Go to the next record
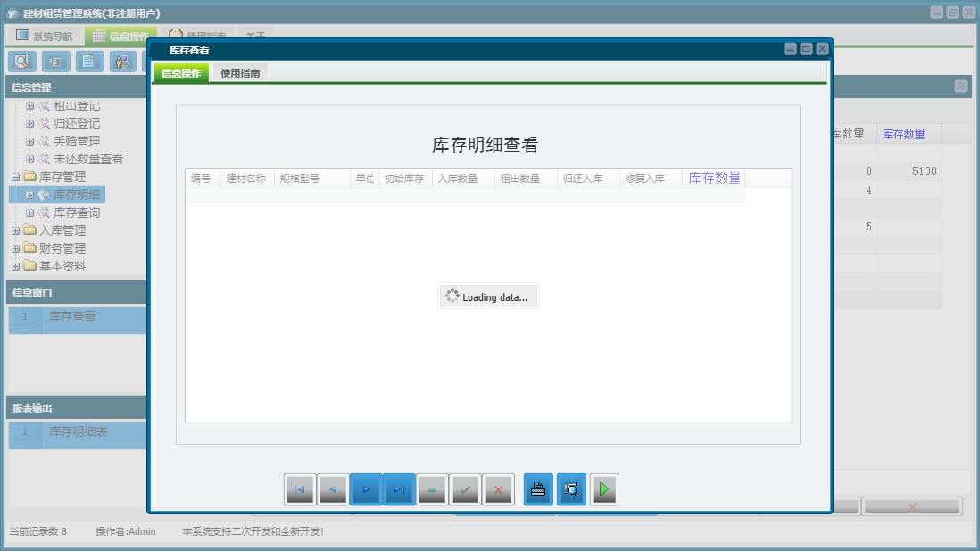This screenshot has width=980, height=551. tap(366, 489)
